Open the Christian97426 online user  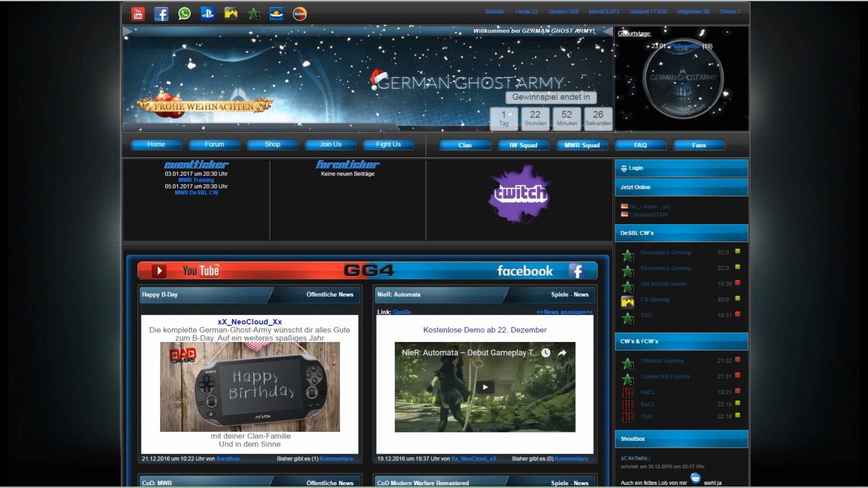[649, 215]
